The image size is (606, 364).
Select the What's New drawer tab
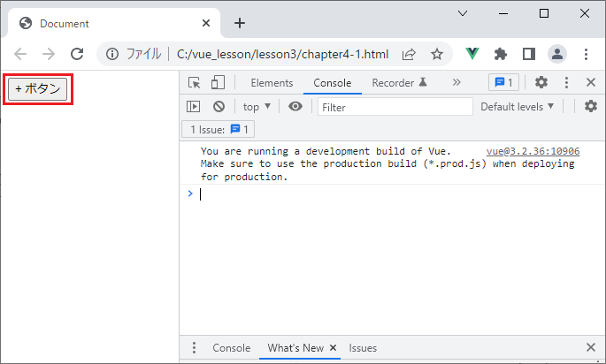[295, 348]
